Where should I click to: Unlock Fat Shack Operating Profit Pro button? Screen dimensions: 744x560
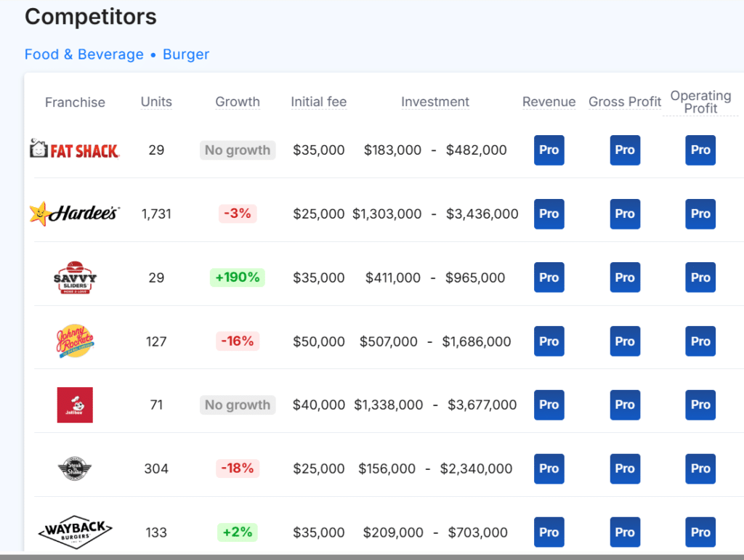(x=700, y=150)
